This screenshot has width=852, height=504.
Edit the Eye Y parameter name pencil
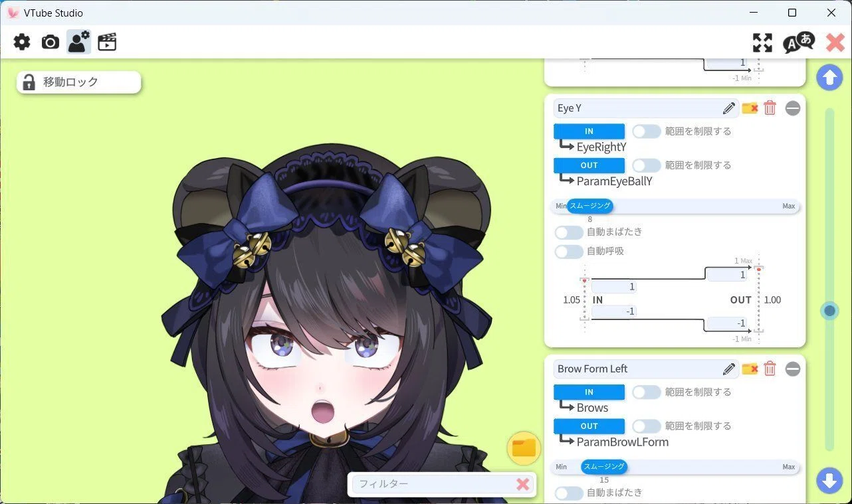tap(729, 108)
